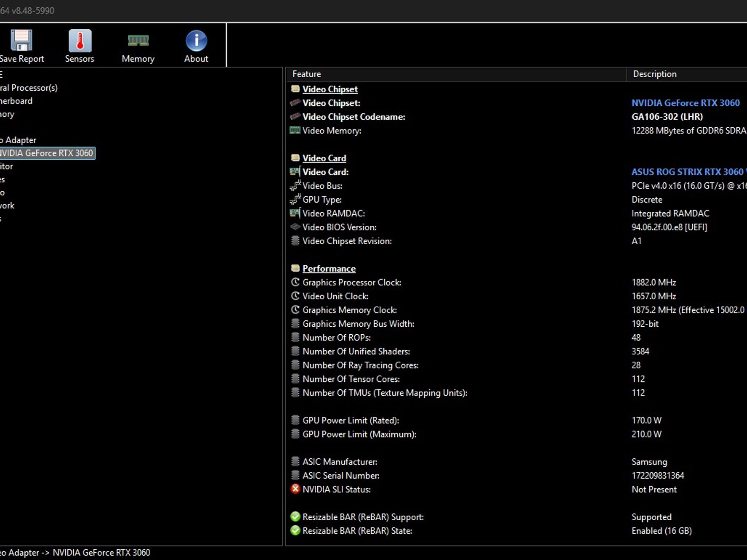Click the Video Card section heading

[324, 158]
